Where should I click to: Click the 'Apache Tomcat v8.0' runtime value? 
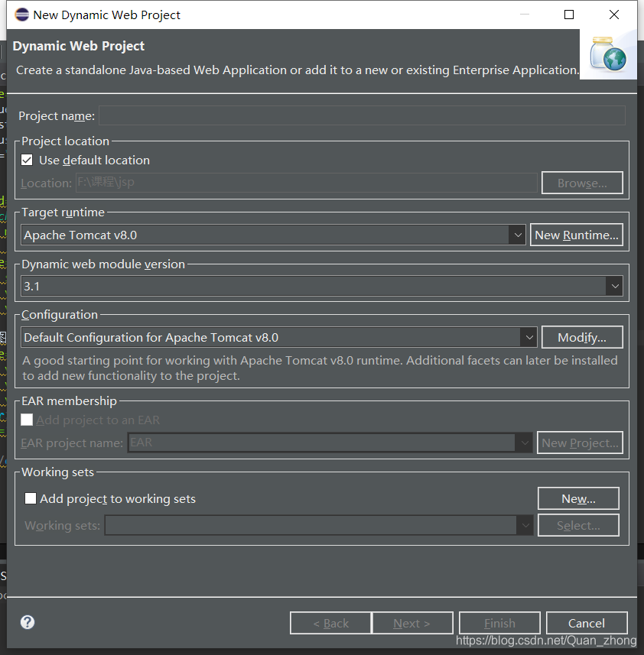pyautogui.click(x=80, y=235)
